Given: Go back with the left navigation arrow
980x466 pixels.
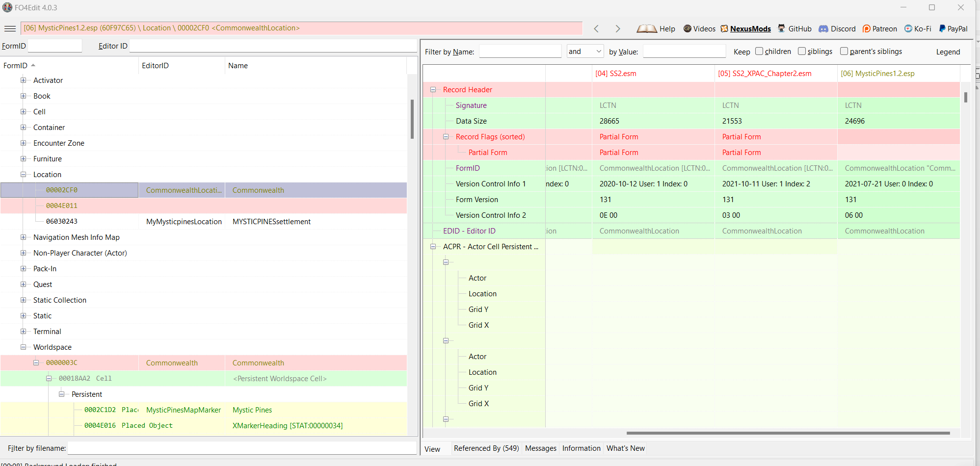Looking at the screenshot, I should coord(596,28).
